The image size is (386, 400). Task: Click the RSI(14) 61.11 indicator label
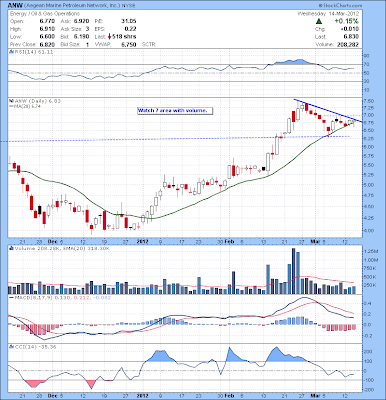click(33, 52)
